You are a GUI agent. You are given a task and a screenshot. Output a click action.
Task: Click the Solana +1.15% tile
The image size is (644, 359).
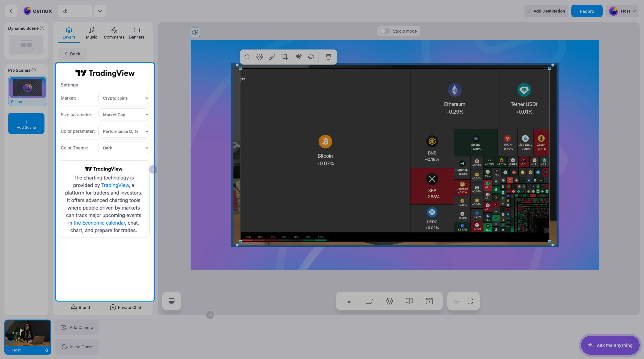475,143
